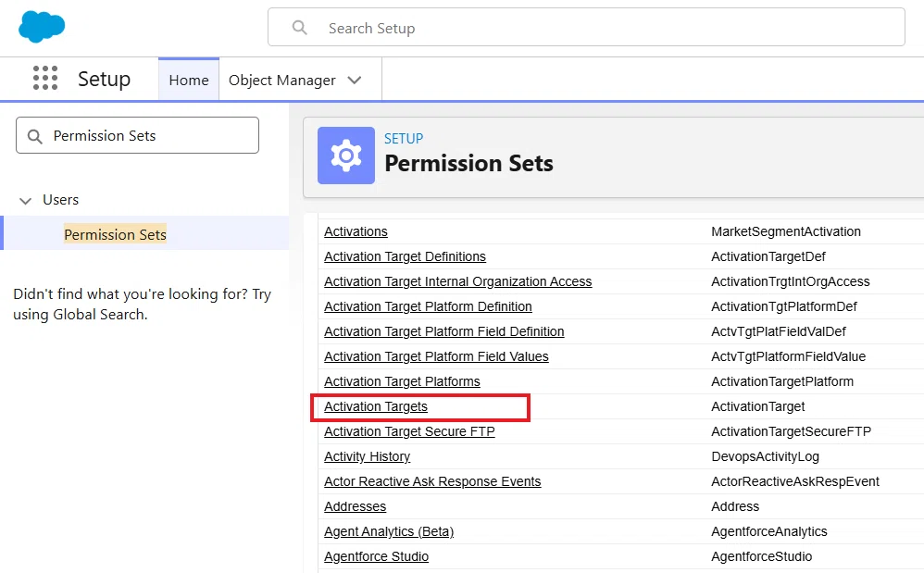The height and width of the screenshot is (573, 924).
Task: Open the App Launcher dots icon
Action: (x=45, y=78)
